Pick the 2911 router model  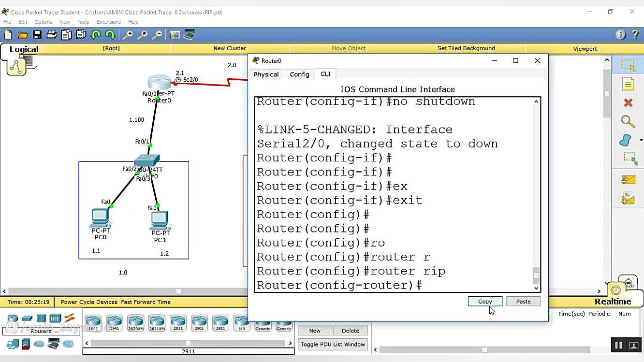pos(220,323)
